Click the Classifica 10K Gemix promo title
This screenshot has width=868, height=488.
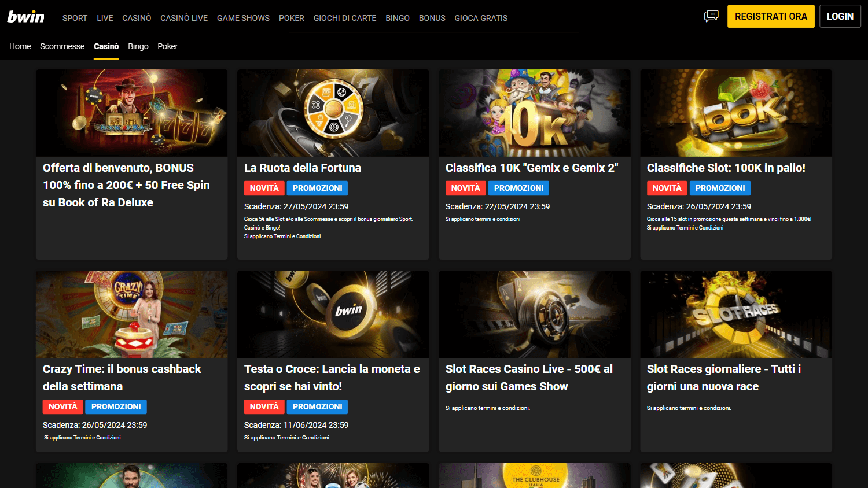click(531, 168)
